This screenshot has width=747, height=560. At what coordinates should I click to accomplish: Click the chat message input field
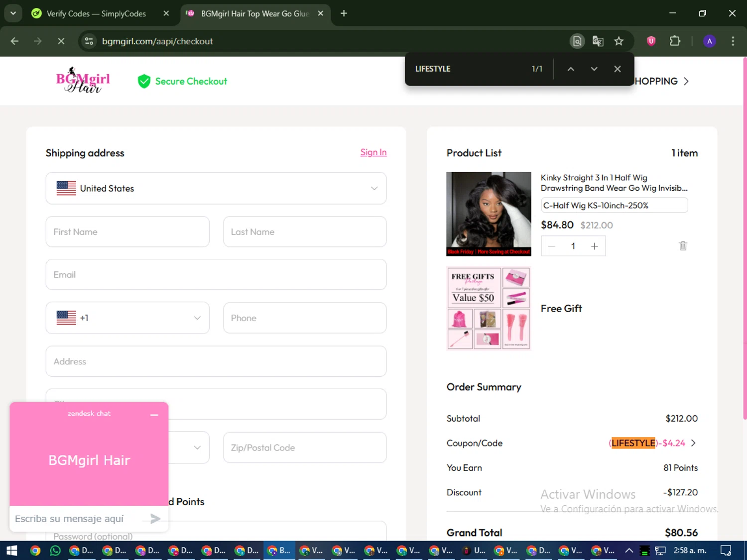coord(77,519)
